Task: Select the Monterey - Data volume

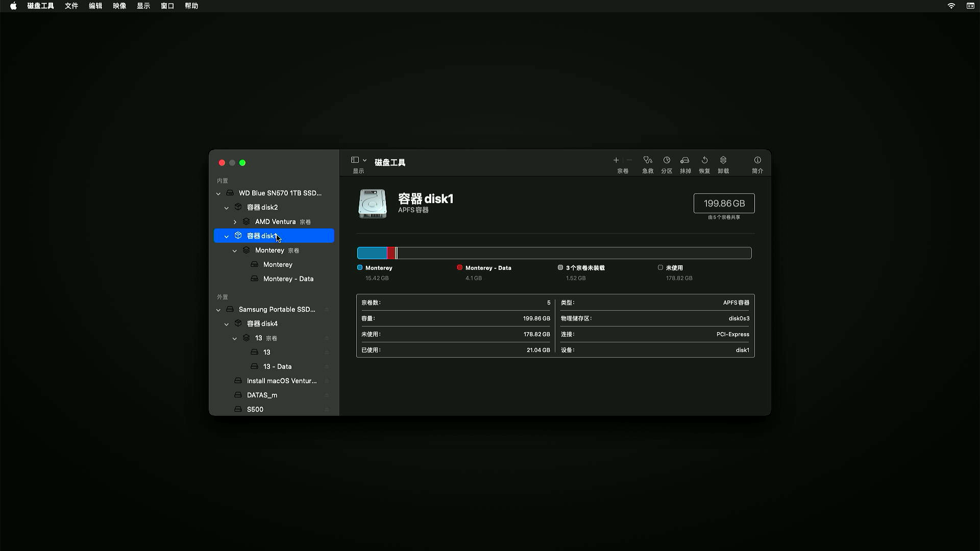Action: [x=274, y=279]
